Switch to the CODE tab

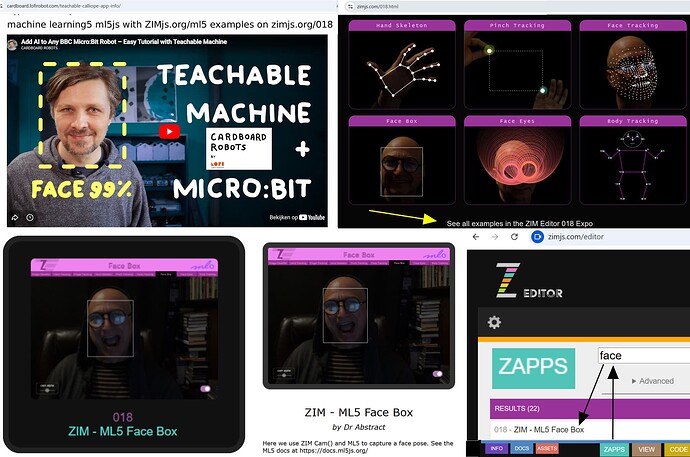677,449
